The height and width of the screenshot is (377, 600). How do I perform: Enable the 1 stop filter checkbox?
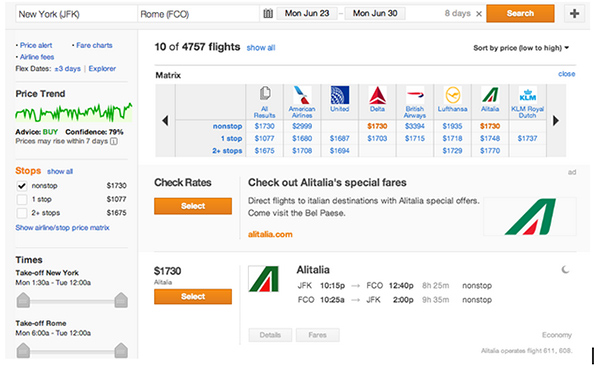point(22,199)
